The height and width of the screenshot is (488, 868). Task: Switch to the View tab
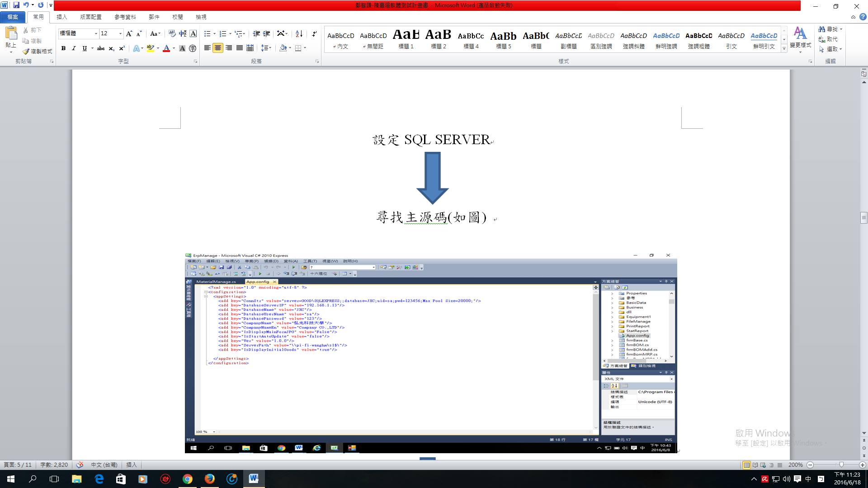[x=201, y=17]
